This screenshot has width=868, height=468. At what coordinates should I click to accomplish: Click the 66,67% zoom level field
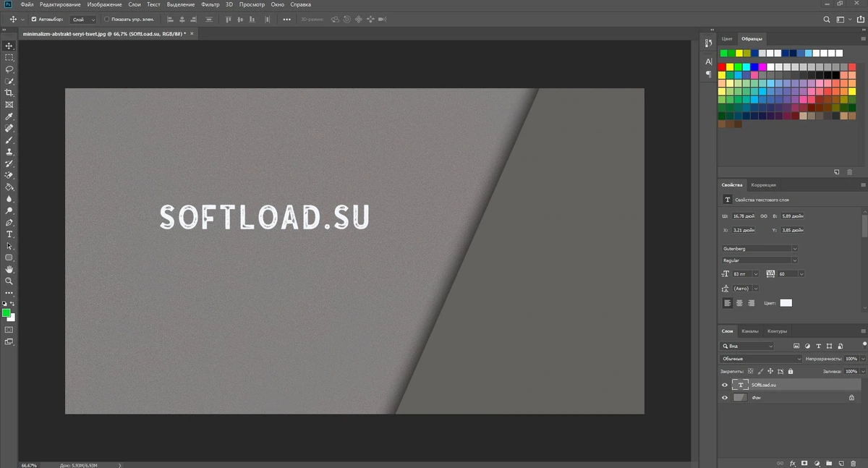(x=30, y=465)
